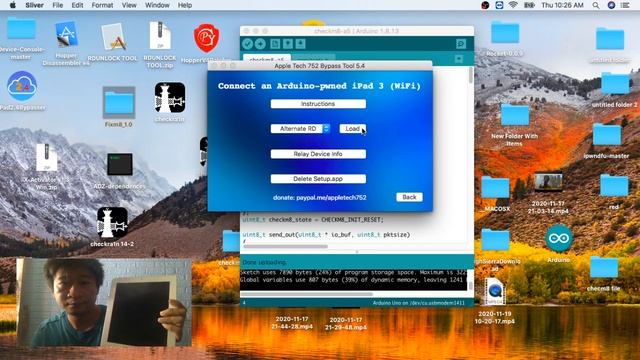Select the ADZ-dependences terminal file icon
Image resolution: width=640 pixels, height=360 pixels.
pos(120,164)
